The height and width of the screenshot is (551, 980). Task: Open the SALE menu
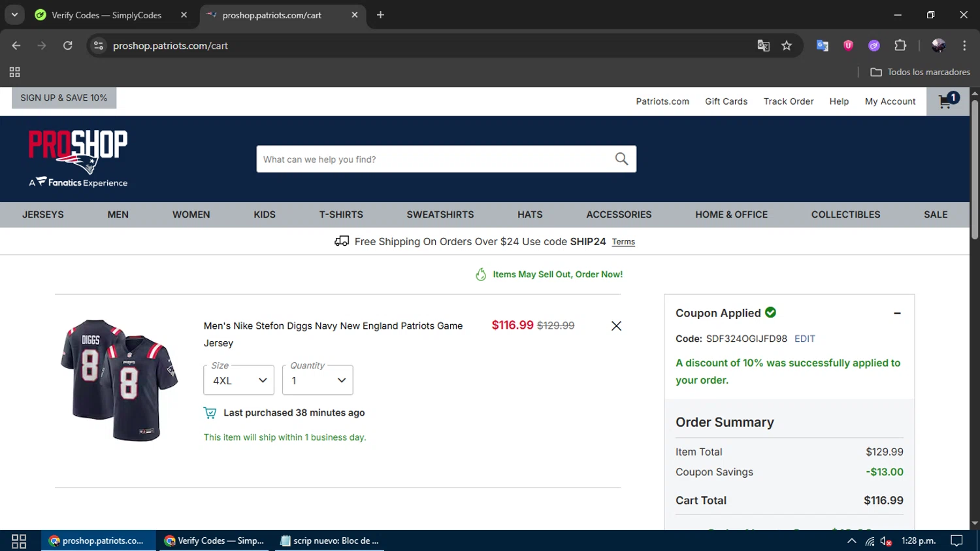click(x=936, y=214)
